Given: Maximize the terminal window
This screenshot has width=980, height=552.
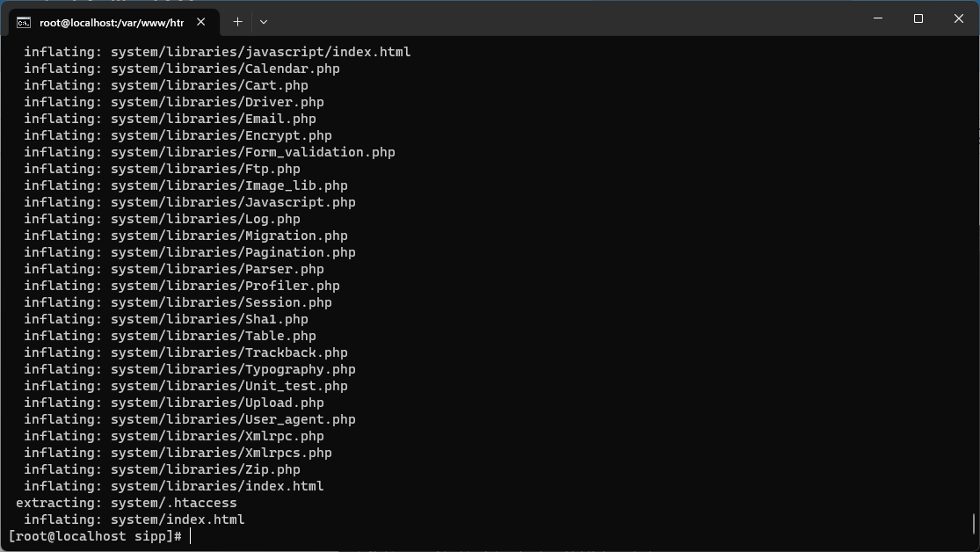Looking at the screenshot, I should point(918,18).
